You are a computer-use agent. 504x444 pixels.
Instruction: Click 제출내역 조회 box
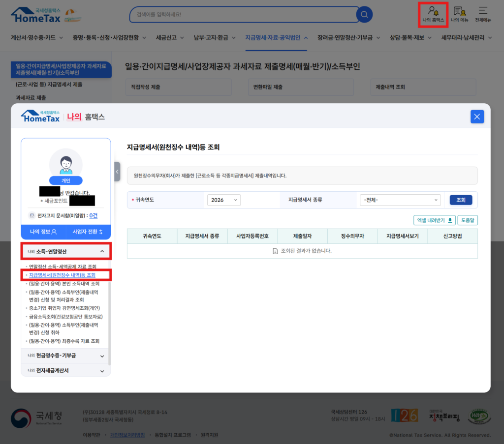(423, 87)
